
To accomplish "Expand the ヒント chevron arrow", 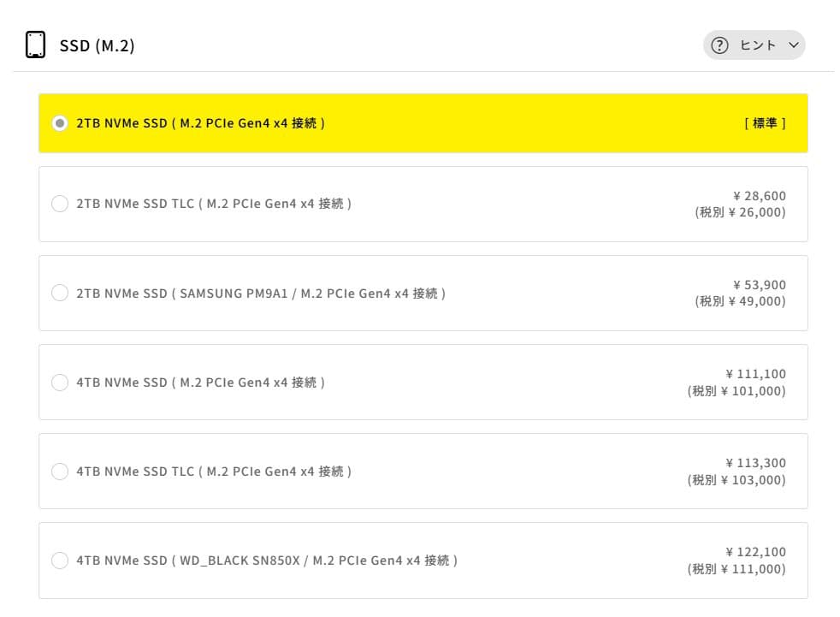I will click(793, 45).
